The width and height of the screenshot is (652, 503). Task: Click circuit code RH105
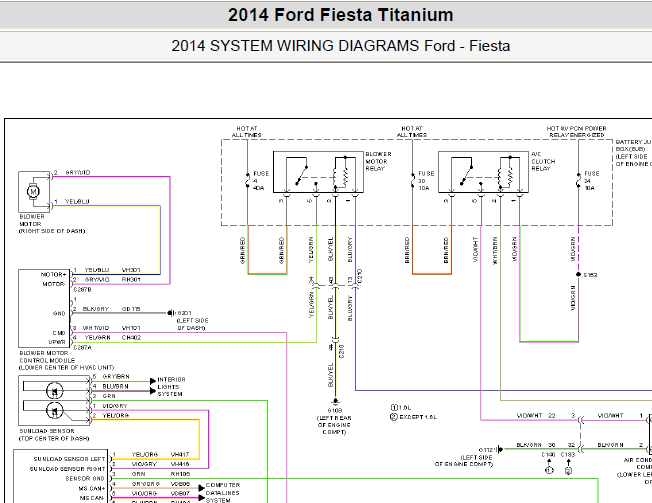180,474
